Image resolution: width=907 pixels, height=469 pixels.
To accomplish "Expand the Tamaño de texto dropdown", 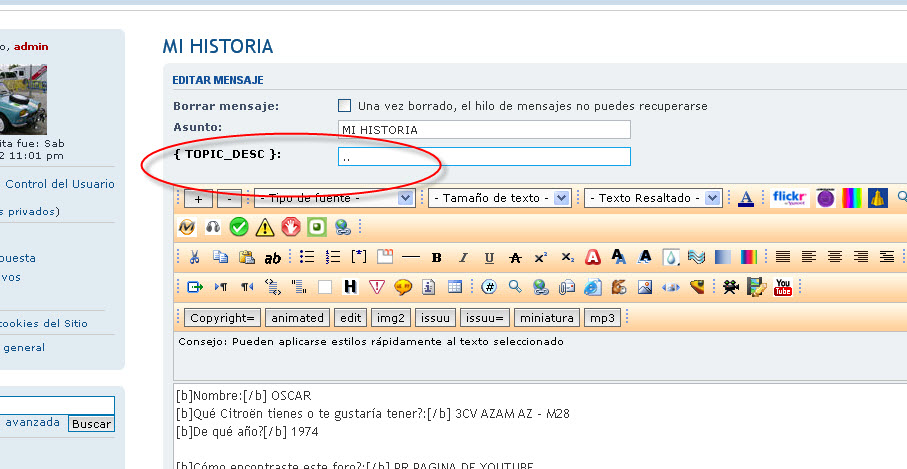I will tap(500, 198).
